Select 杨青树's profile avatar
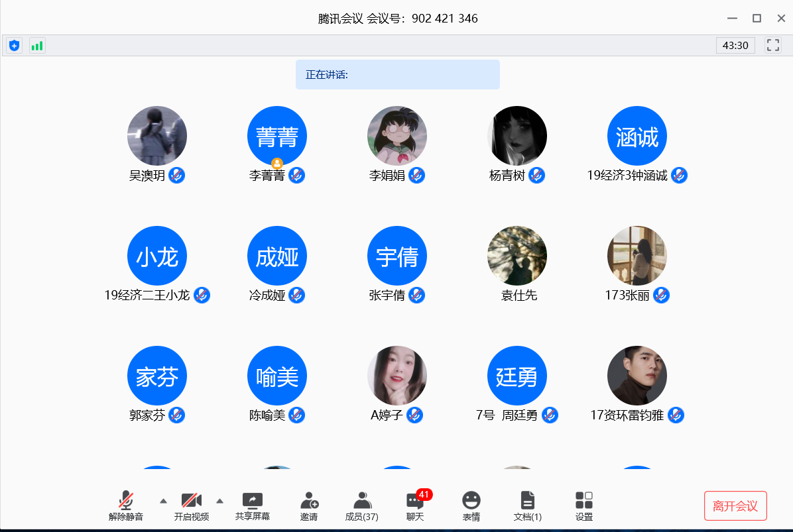This screenshot has width=793, height=532. (517, 136)
